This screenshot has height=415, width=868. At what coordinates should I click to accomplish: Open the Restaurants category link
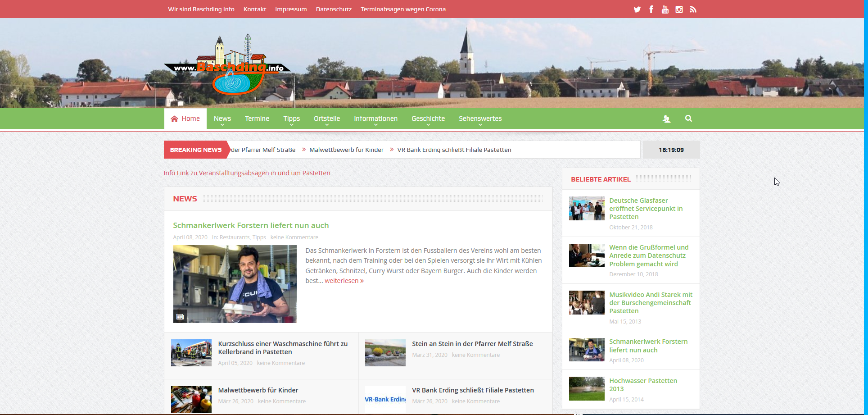tap(234, 237)
